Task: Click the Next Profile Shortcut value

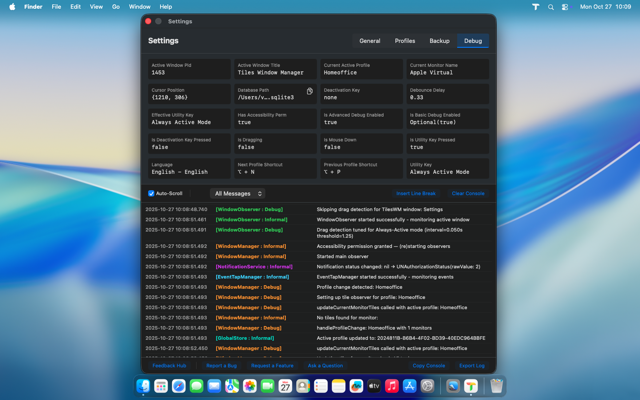Action: click(246, 172)
